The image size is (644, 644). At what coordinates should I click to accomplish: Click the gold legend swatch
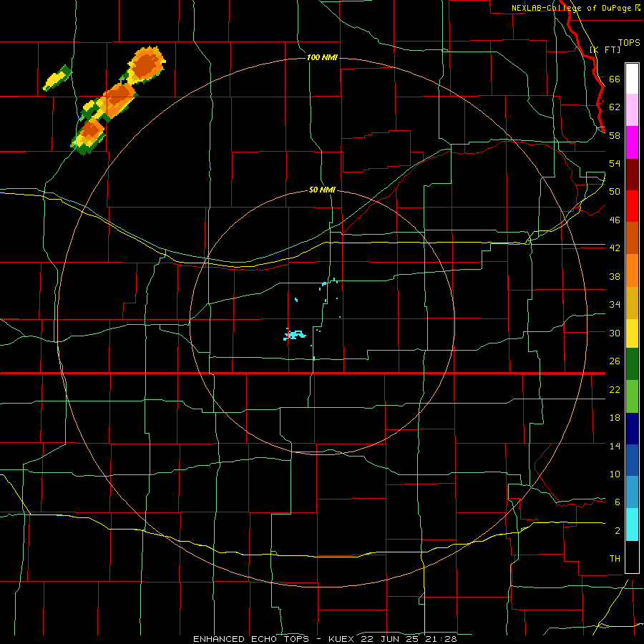[x=632, y=303]
